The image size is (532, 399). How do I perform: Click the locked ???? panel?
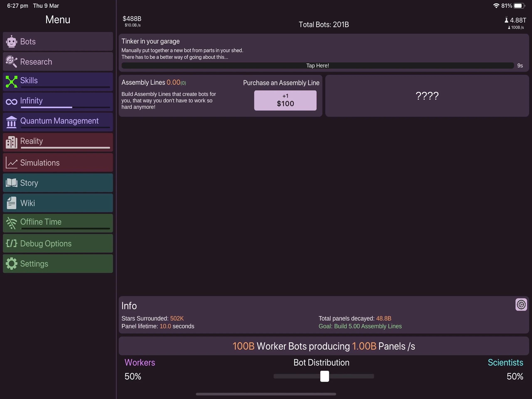[427, 96]
